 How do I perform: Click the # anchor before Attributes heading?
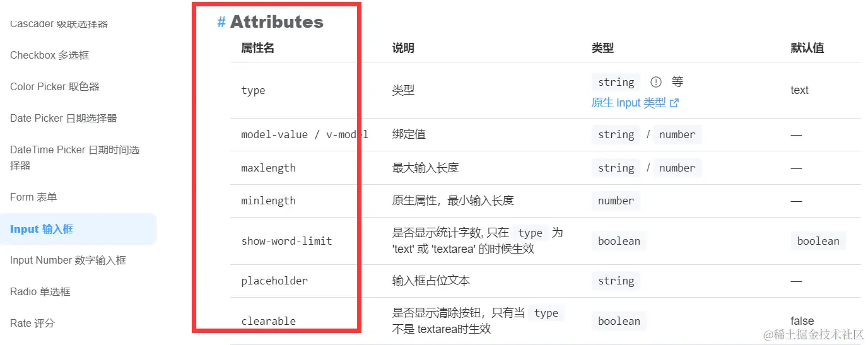point(221,22)
